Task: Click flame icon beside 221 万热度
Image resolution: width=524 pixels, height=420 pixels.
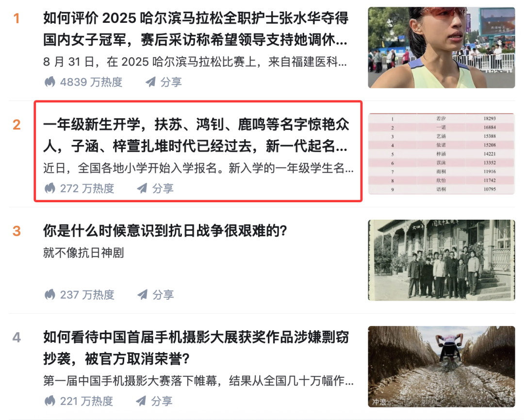Action: 50,401
